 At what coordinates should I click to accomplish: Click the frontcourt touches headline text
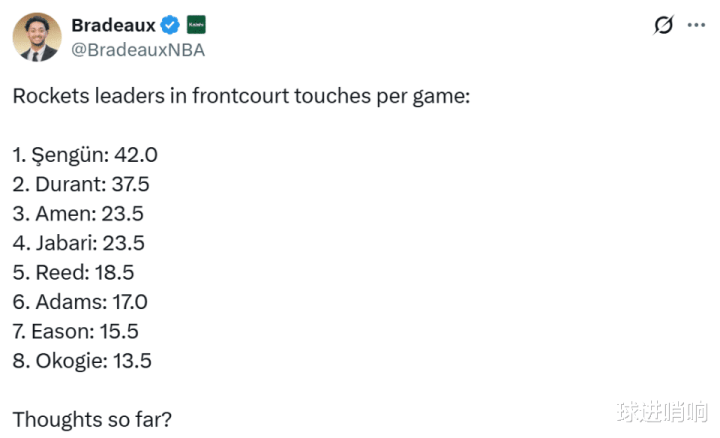pyautogui.click(x=241, y=97)
